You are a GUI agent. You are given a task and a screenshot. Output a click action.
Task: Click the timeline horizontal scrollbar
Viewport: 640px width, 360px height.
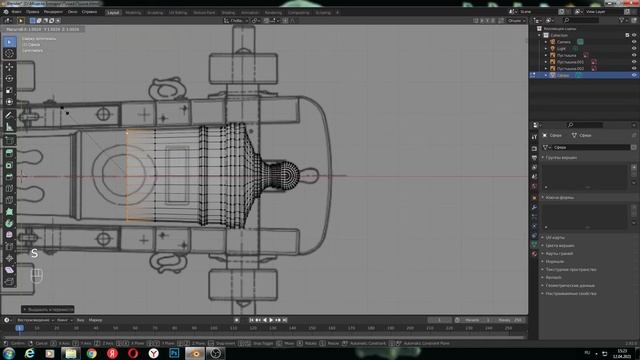pyautogui.click(x=264, y=338)
